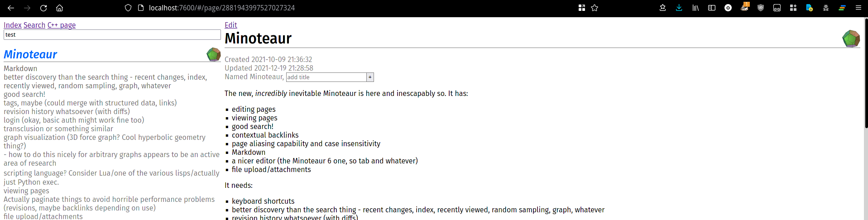
Task: Open the site shield tracking protection info
Action: coord(128,8)
